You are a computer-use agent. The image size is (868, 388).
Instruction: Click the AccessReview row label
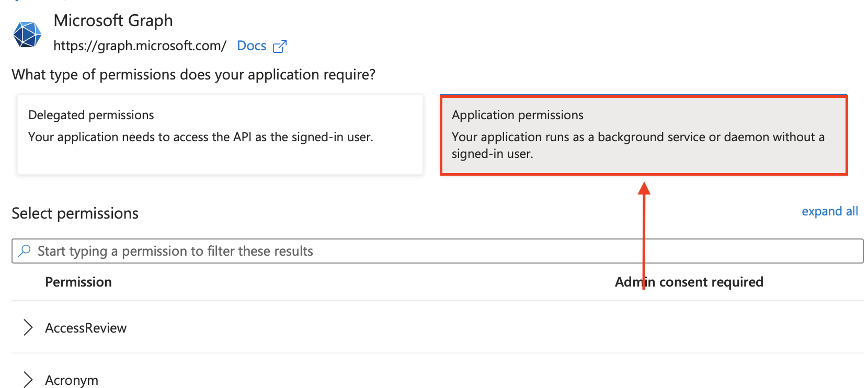click(86, 328)
